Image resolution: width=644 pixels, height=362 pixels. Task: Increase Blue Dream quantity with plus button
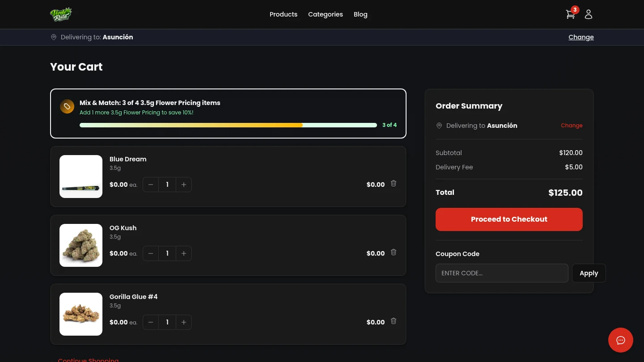click(x=184, y=184)
